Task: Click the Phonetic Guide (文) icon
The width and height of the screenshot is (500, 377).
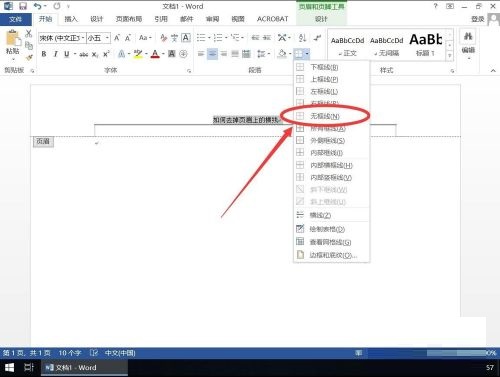Action: pyautogui.click(x=174, y=38)
